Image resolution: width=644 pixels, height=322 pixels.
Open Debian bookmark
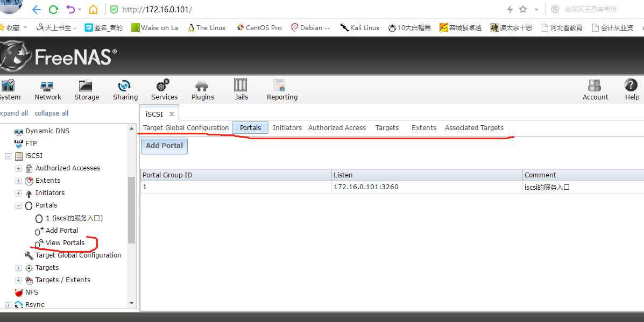click(x=310, y=27)
